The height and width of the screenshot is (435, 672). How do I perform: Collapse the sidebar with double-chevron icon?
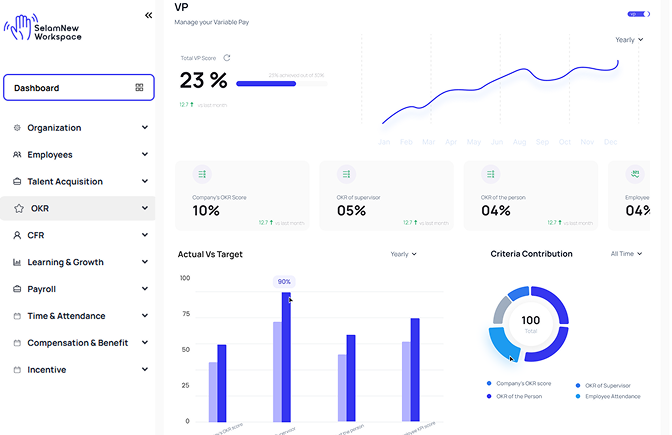pyautogui.click(x=148, y=15)
